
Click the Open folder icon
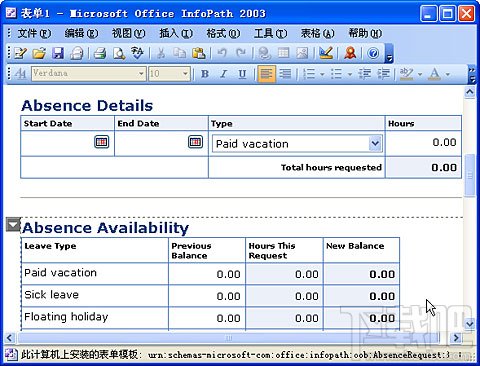pyautogui.click(x=39, y=53)
